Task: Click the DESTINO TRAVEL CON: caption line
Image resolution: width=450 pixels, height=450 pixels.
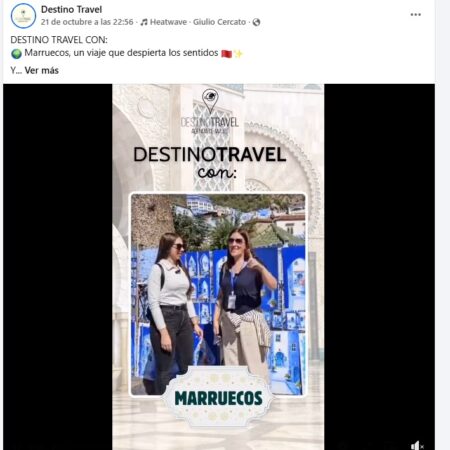Action: click(x=59, y=40)
